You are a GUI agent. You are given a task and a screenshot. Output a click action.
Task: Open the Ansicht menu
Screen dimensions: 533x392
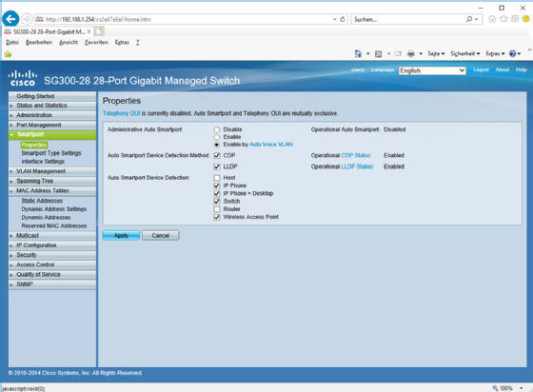[x=69, y=42]
